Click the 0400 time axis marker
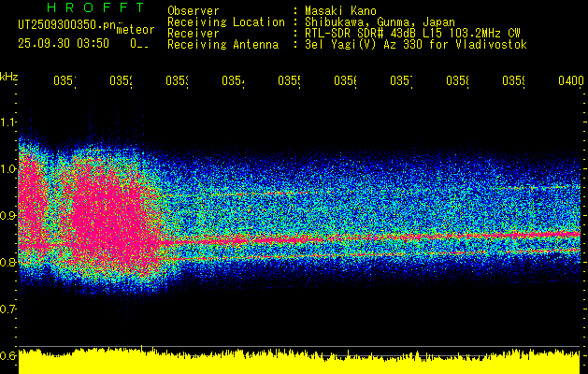The width and height of the screenshot is (588, 374). pos(571,80)
